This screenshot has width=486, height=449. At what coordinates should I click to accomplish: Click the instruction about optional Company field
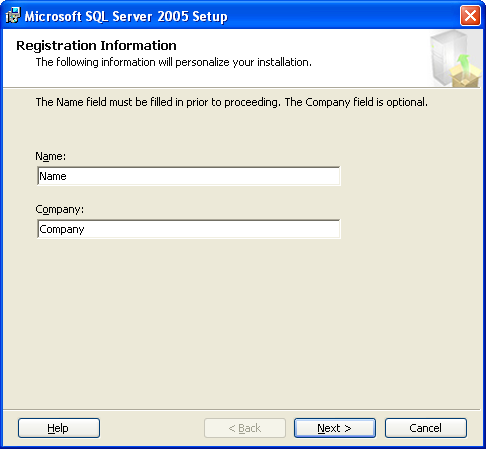tap(356, 102)
